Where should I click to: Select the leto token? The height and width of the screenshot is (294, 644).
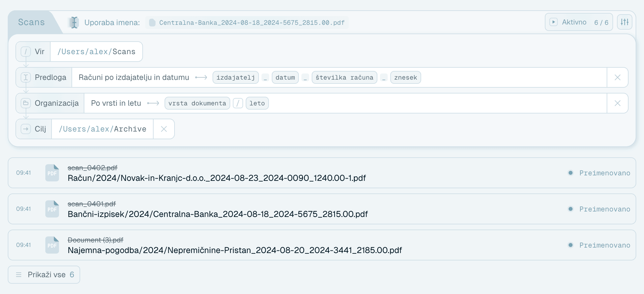257,103
